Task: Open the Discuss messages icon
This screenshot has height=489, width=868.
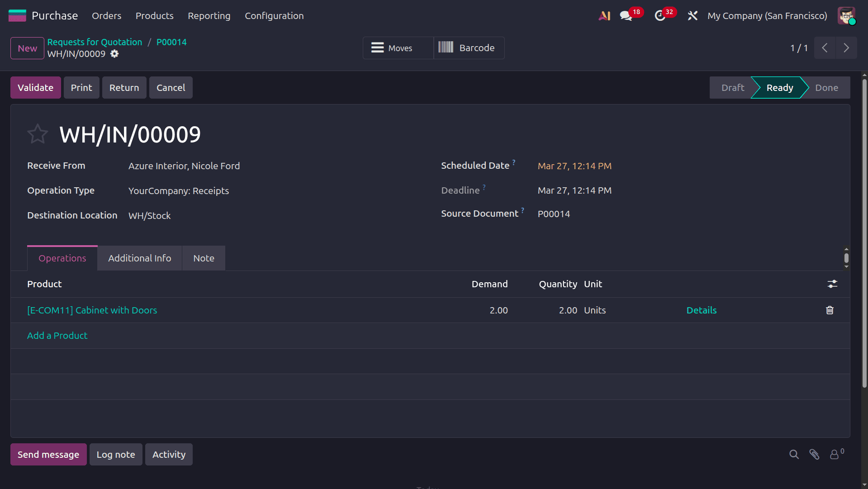Action: pos(626,15)
